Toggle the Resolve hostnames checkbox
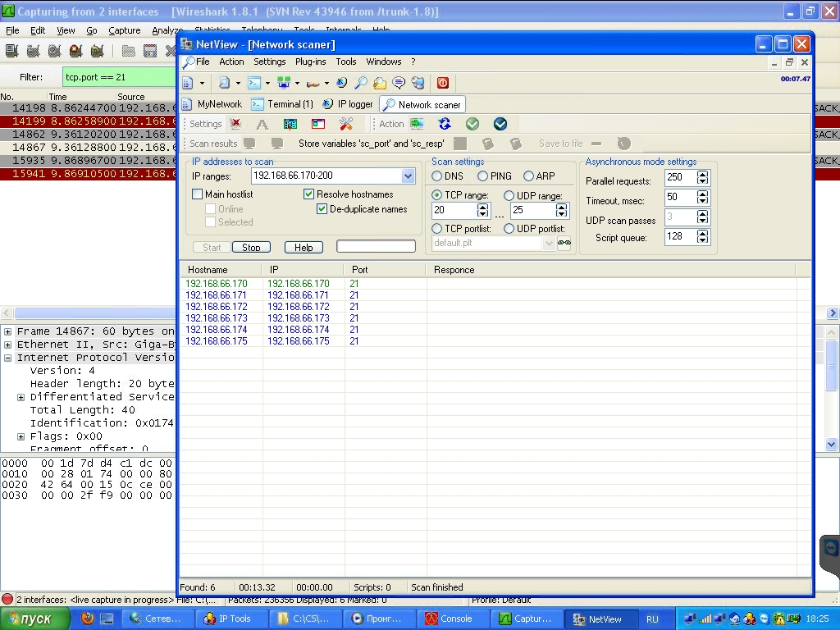The width and height of the screenshot is (840, 630). (308, 194)
